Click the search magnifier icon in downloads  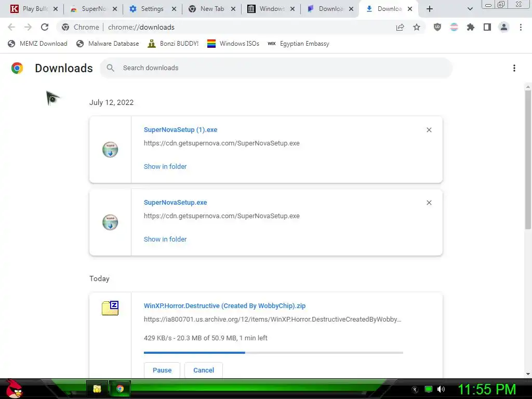[110, 68]
